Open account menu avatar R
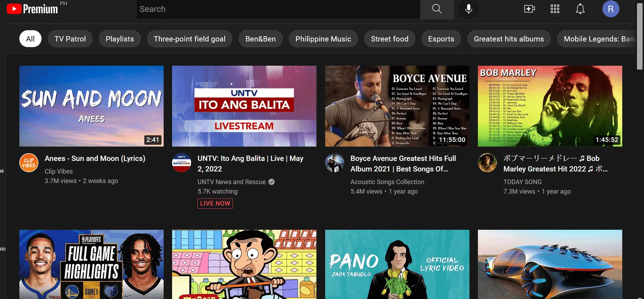 (611, 9)
